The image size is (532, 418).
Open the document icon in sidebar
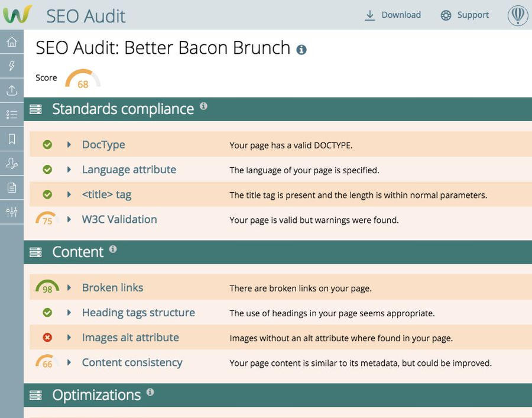[12, 187]
